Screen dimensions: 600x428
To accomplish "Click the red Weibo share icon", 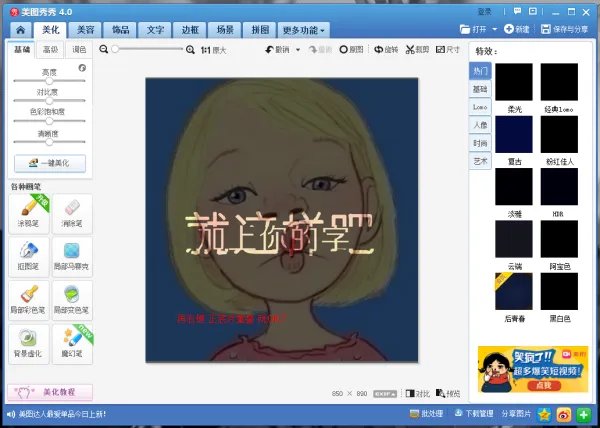I will [x=564, y=414].
